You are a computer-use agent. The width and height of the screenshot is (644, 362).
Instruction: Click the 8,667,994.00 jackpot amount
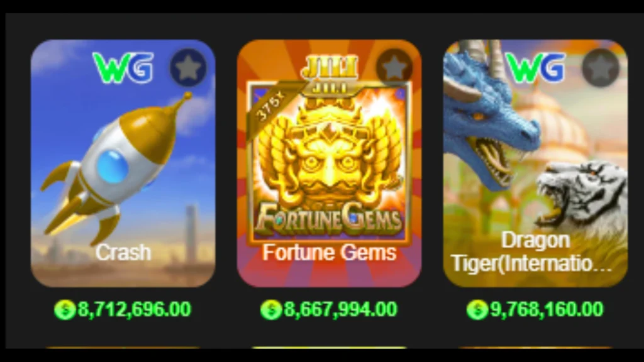[340, 309]
